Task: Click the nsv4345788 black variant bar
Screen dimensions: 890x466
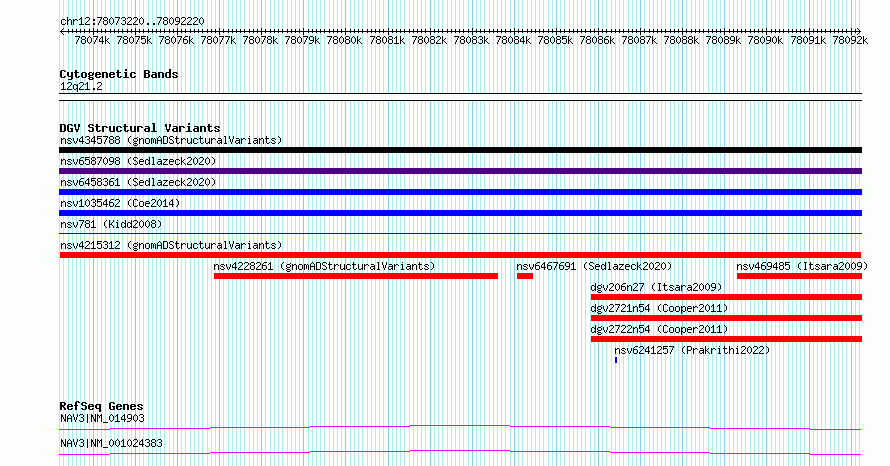Action: pos(460,150)
